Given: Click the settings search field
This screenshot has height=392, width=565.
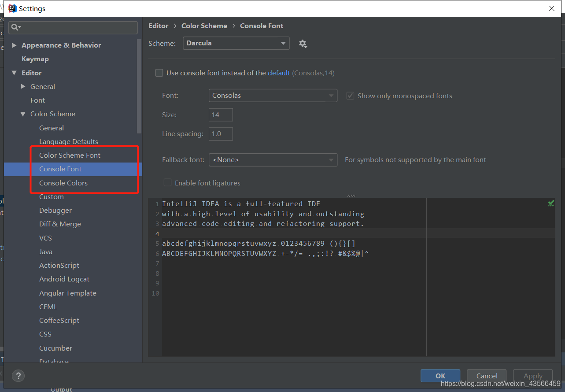Looking at the screenshot, I should pyautogui.click(x=73, y=27).
